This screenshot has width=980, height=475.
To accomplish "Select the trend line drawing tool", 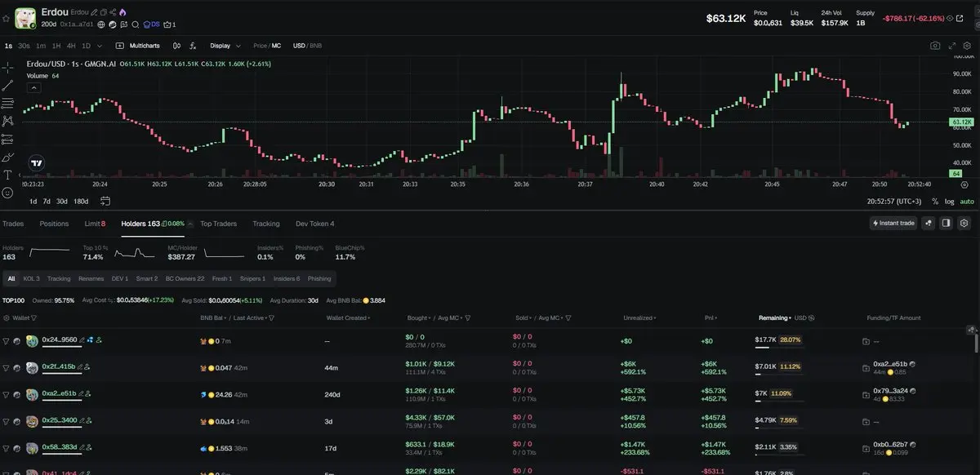I will [x=7, y=86].
